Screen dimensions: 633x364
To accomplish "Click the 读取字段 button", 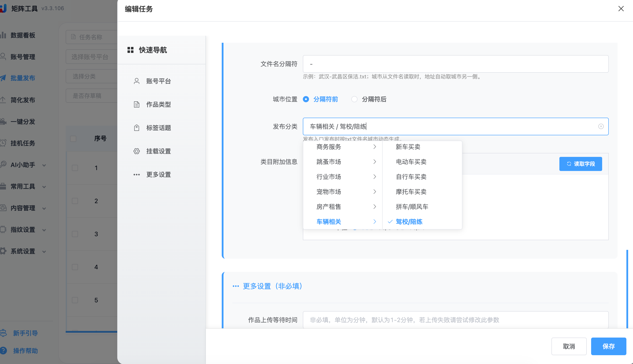I will [581, 164].
